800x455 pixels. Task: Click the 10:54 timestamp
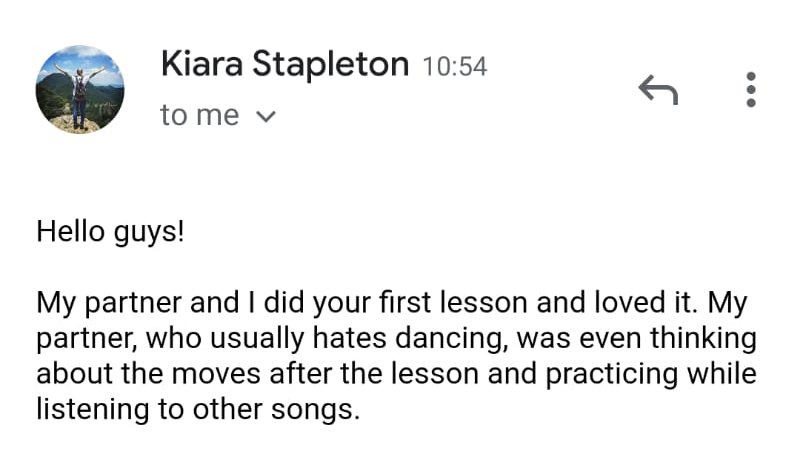[455, 67]
